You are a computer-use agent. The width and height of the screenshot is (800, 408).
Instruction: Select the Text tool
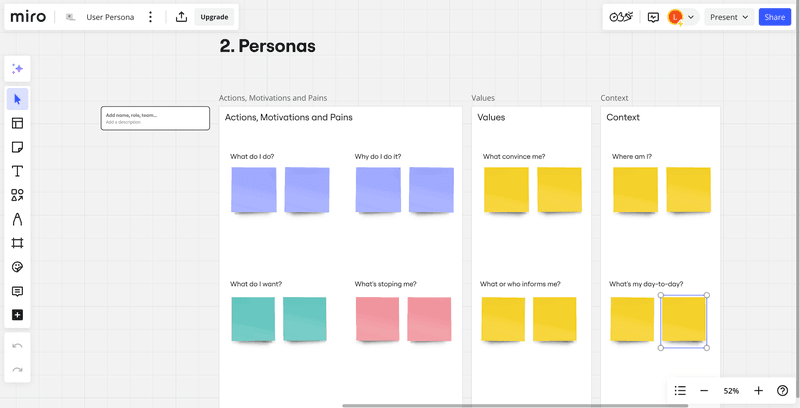(17, 171)
